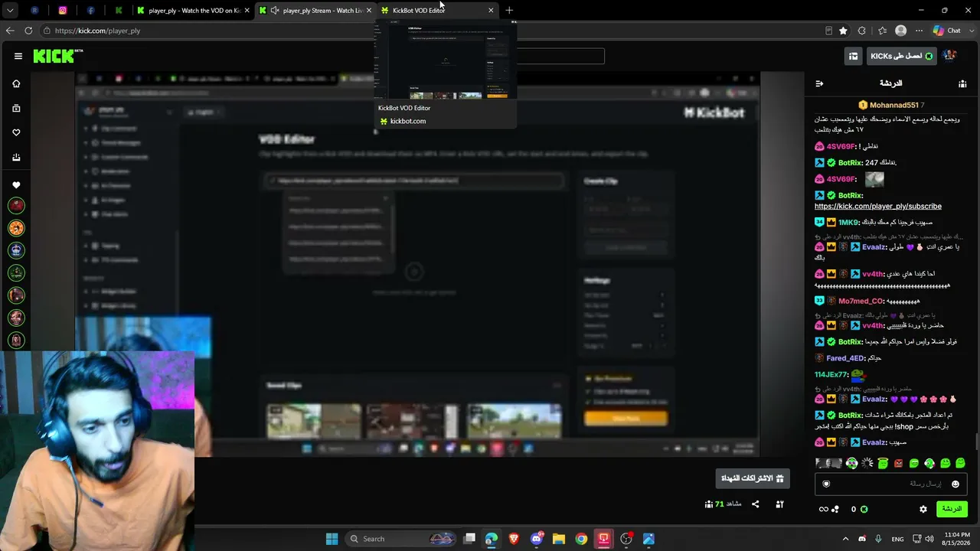The width and height of the screenshot is (980, 551).
Task: Open the browser favorites list icon
Action: click(882, 31)
